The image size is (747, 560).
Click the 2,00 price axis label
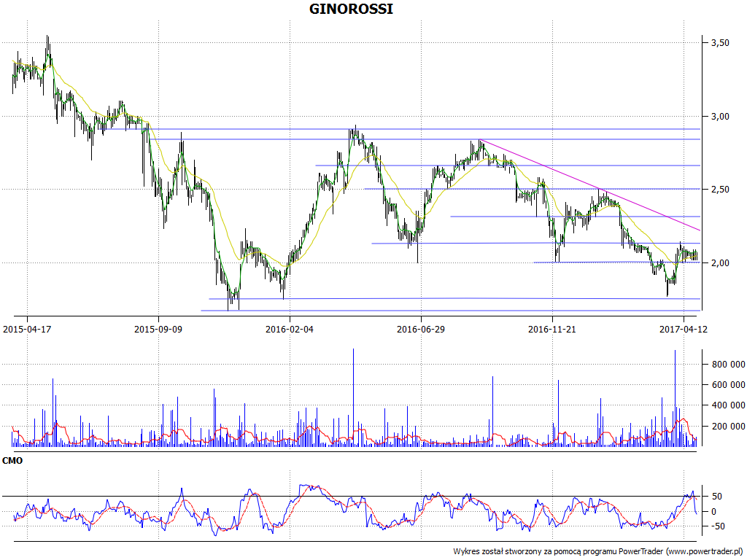point(720,262)
